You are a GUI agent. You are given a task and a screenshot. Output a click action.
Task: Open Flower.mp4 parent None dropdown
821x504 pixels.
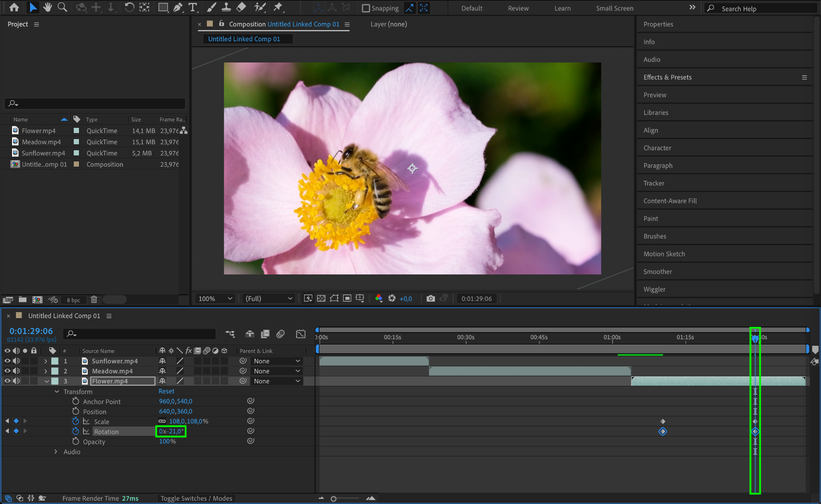pos(277,381)
